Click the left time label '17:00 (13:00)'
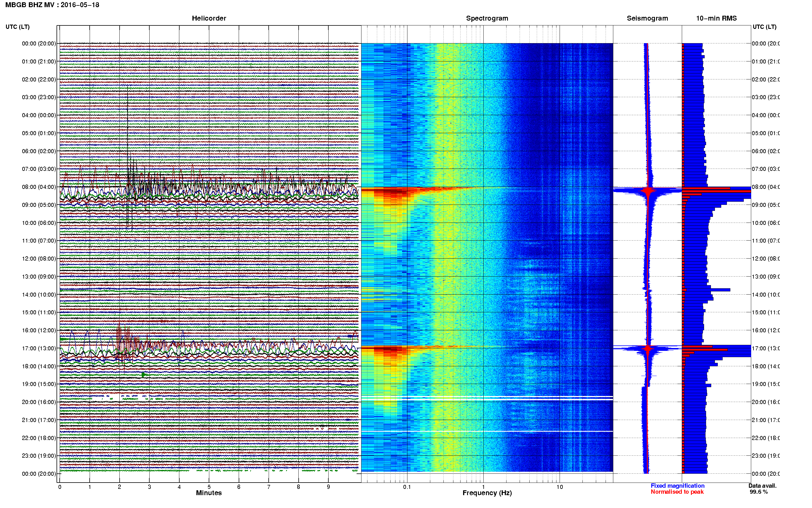This screenshot has width=812, height=508. 39,348
